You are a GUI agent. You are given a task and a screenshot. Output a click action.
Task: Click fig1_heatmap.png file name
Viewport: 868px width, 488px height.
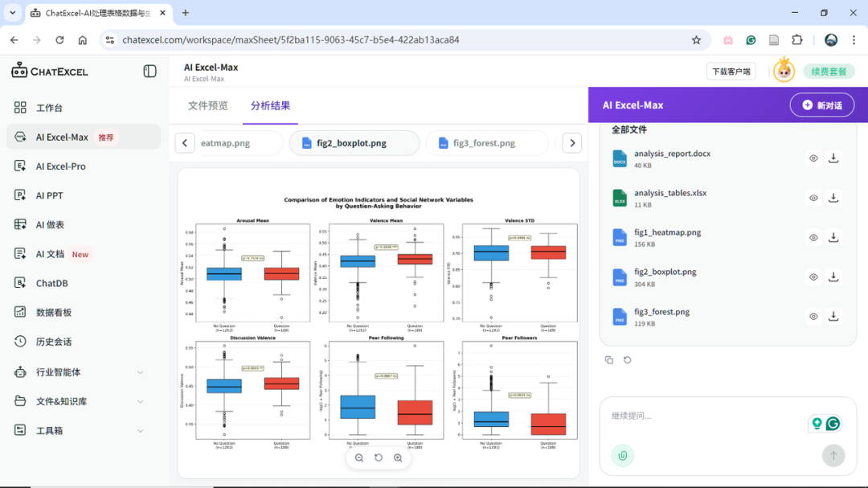pyautogui.click(x=668, y=232)
